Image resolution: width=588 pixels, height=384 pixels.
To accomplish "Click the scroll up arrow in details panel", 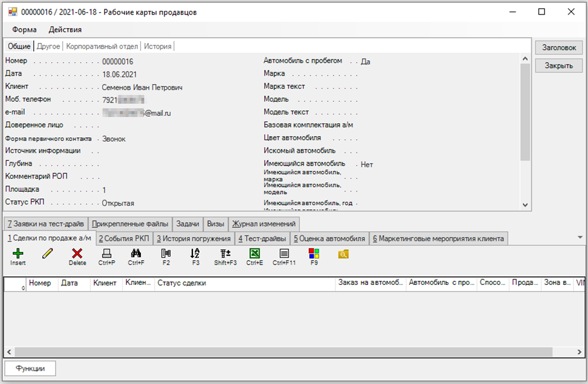I will click(x=525, y=58).
